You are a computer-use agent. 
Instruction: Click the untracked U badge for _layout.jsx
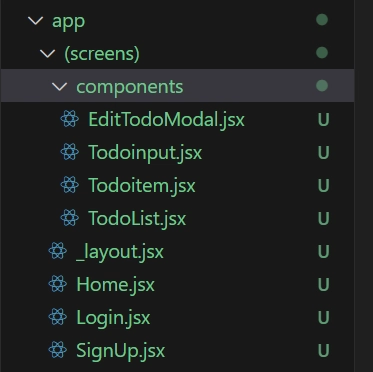point(324,251)
